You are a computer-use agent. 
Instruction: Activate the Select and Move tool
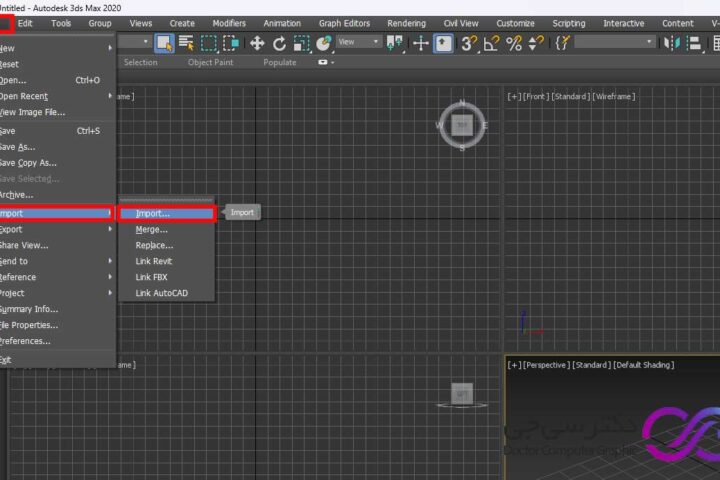coord(257,43)
